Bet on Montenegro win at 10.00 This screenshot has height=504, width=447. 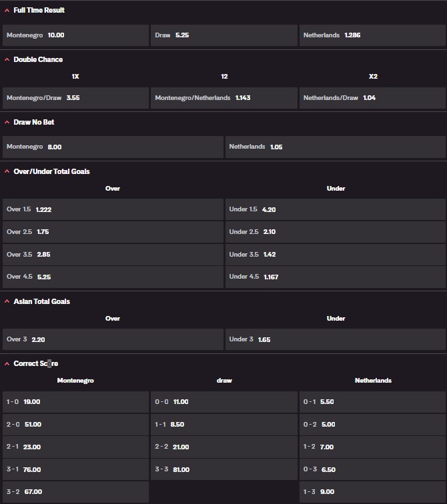pyautogui.click(x=75, y=35)
